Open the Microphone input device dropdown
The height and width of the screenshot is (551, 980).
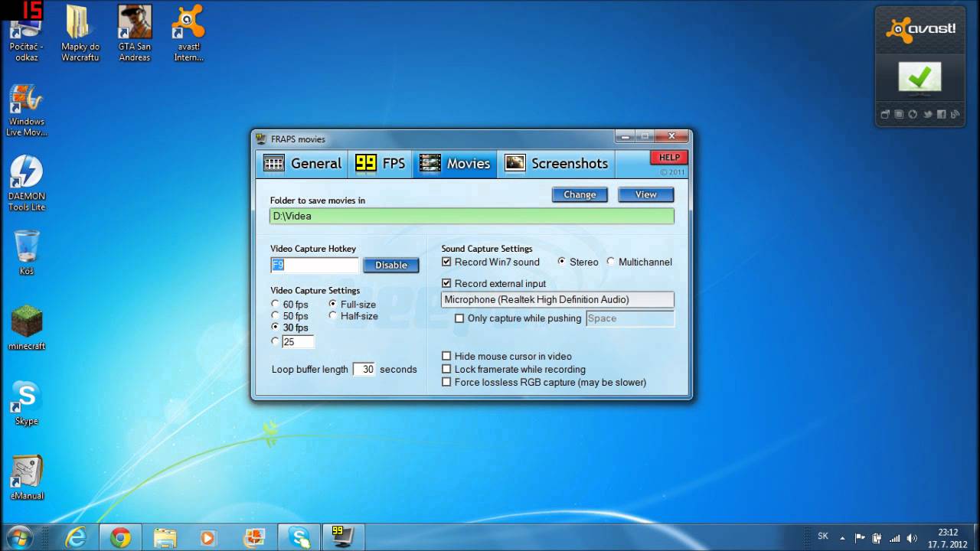click(558, 300)
